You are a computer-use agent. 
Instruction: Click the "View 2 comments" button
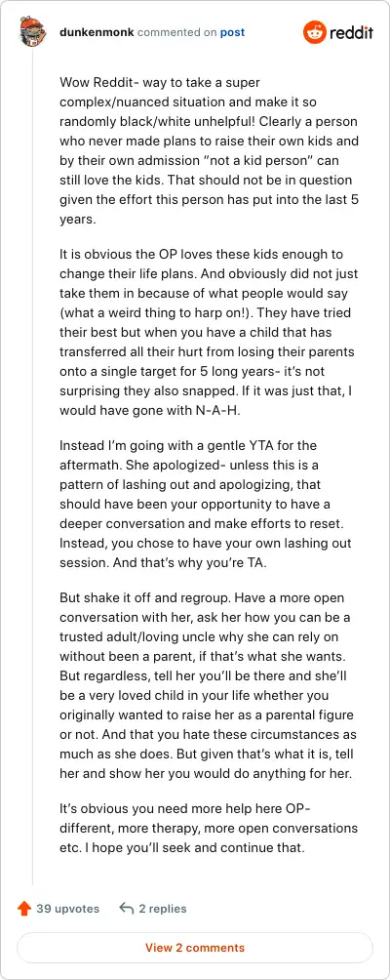195,948
